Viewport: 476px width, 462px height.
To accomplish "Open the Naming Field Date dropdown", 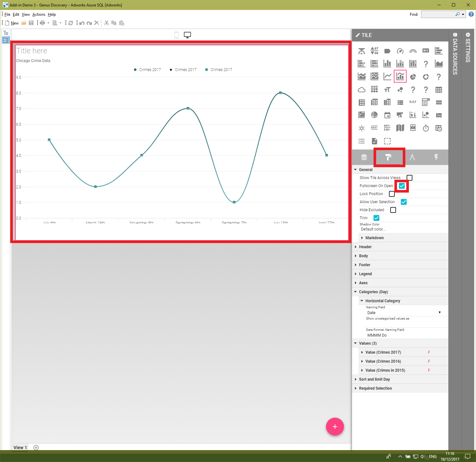I will pos(404,313).
